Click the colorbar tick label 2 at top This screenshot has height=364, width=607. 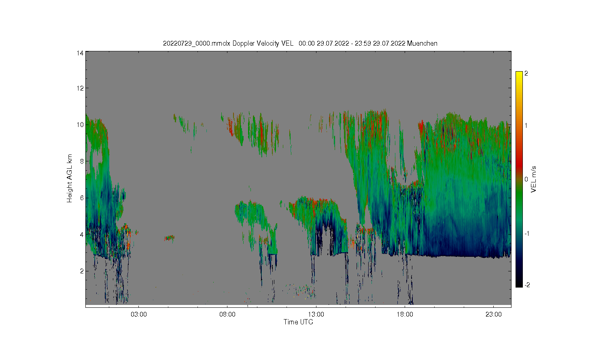click(x=526, y=74)
